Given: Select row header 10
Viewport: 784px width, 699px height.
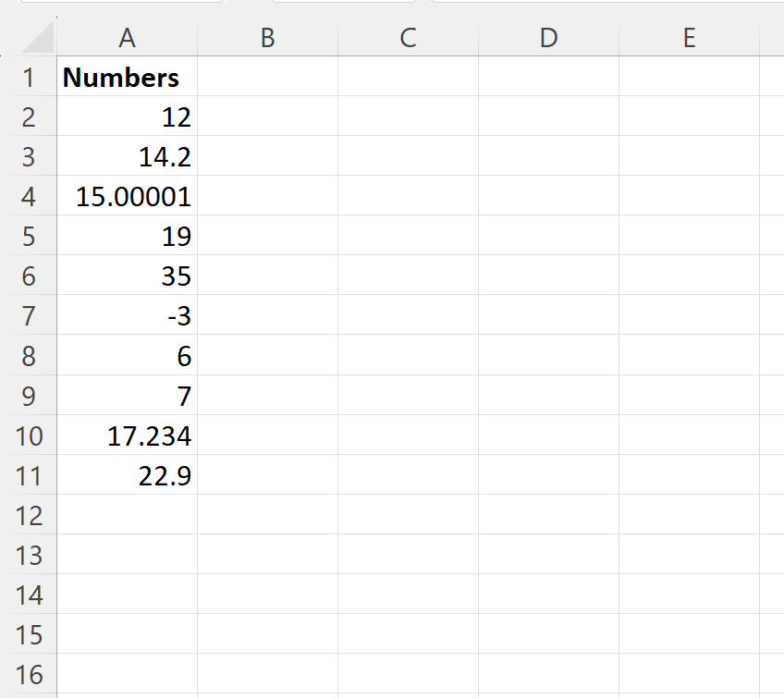Looking at the screenshot, I should [x=28, y=435].
